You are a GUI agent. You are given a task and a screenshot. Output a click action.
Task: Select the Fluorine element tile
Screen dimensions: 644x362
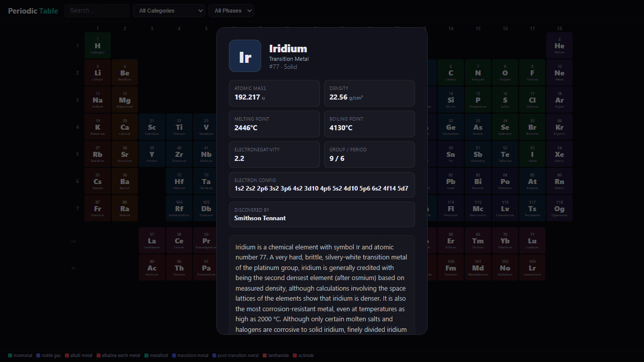point(532,72)
